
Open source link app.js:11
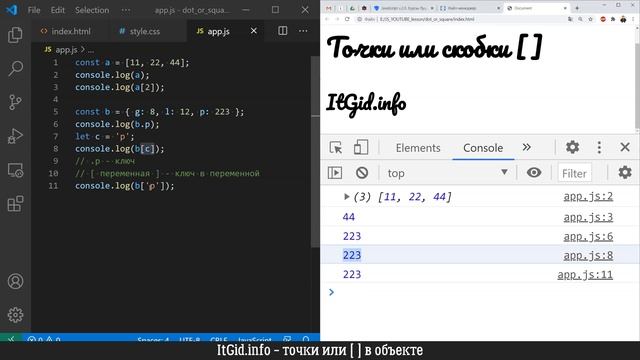[585, 274]
